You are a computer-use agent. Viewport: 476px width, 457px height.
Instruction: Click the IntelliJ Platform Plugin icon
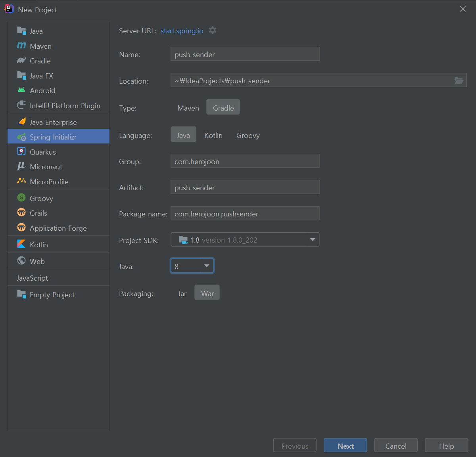[21, 105]
